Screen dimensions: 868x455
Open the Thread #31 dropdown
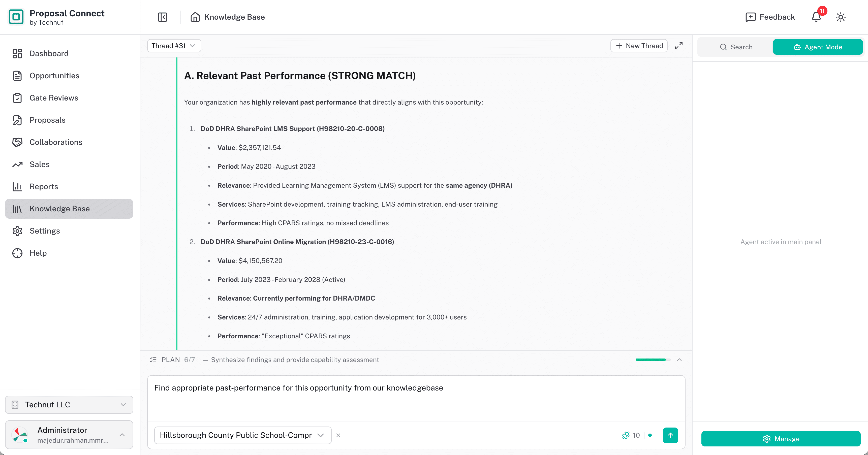(x=174, y=46)
